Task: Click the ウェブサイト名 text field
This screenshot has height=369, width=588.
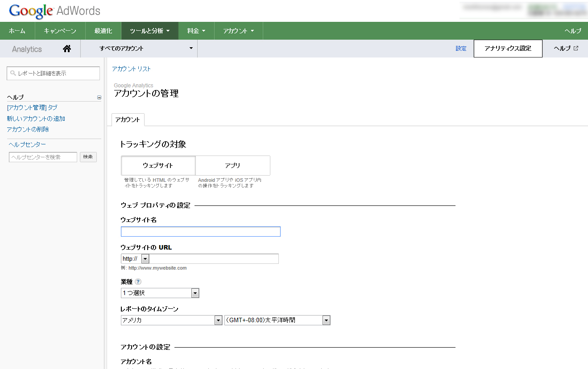Action: (201, 231)
